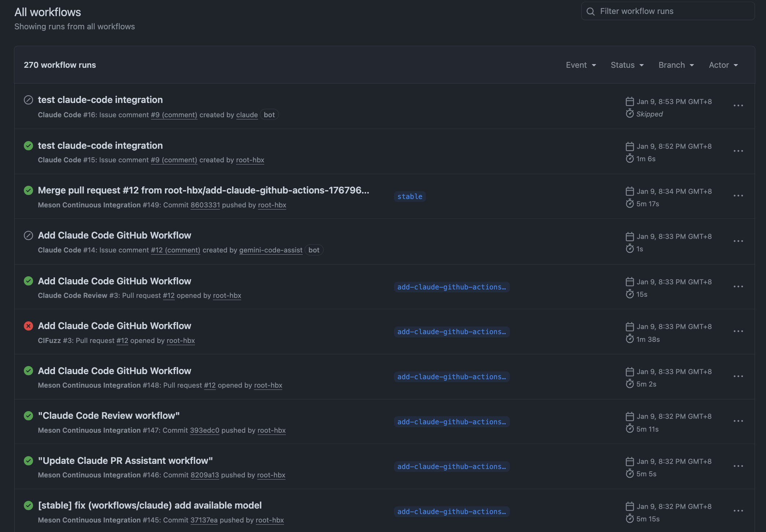Expand the Event filter dropdown
The image size is (766, 532).
pos(581,65)
